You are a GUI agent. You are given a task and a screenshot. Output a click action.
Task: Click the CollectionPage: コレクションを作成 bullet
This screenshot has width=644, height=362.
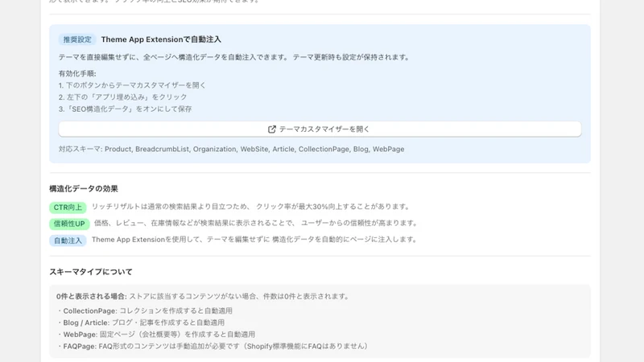point(145,311)
